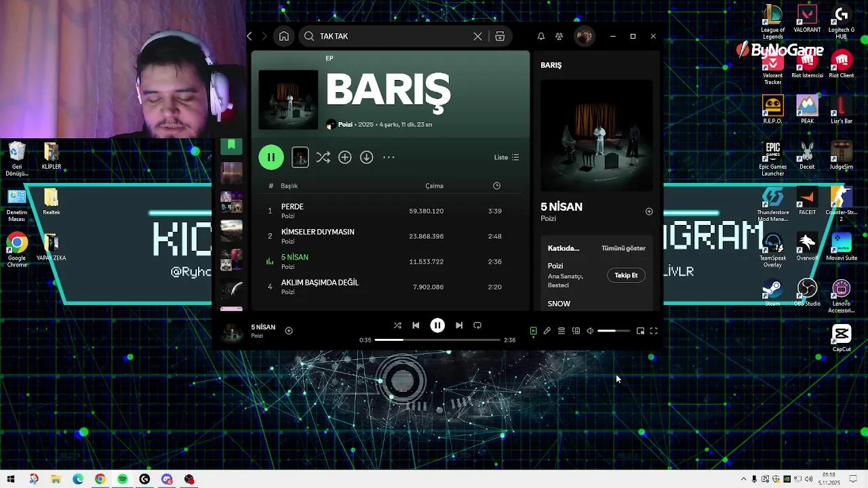Open the Browse icon in the search bar
This screenshot has width=868, height=488.
[x=500, y=37]
